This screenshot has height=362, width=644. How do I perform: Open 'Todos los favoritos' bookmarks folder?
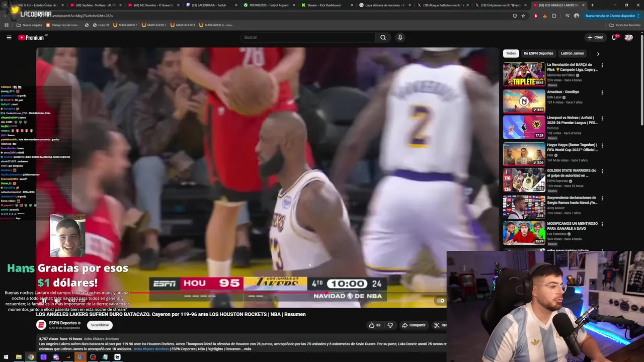pyautogui.click(x=625, y=25)
